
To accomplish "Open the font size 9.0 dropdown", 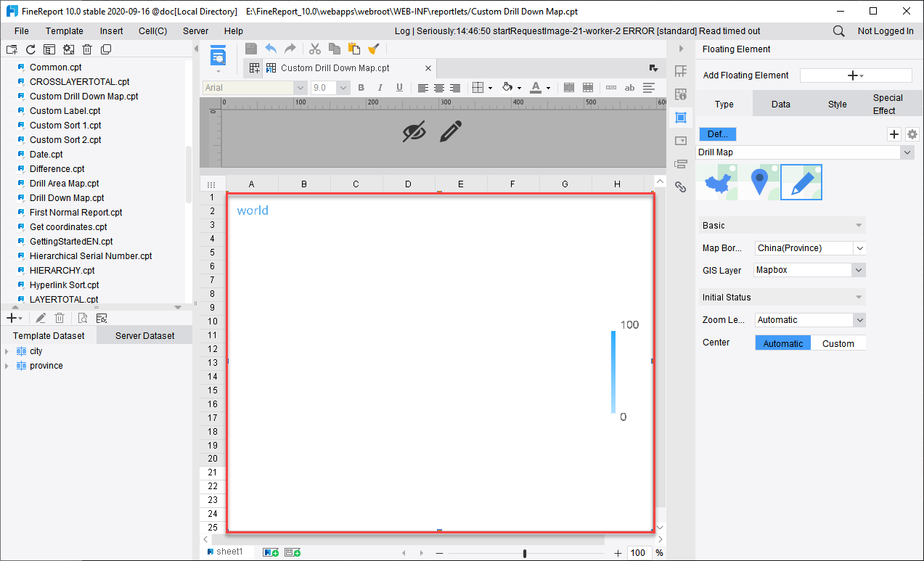I will click(x=330, y=88).
